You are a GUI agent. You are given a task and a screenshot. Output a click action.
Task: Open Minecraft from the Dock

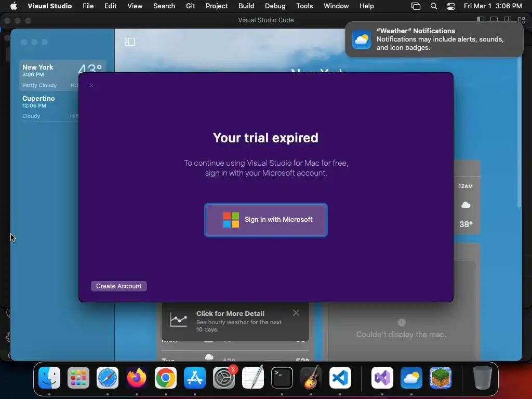441,378
